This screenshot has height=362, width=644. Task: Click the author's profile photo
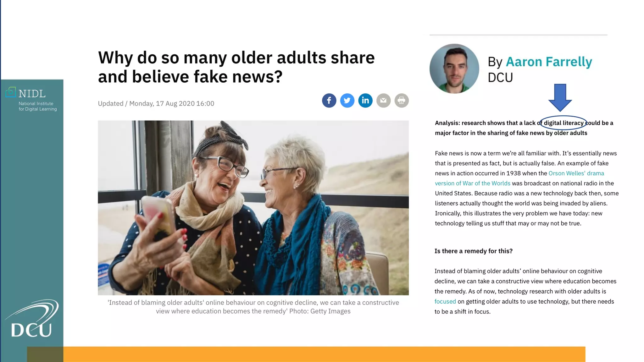[x=454, y=69]
